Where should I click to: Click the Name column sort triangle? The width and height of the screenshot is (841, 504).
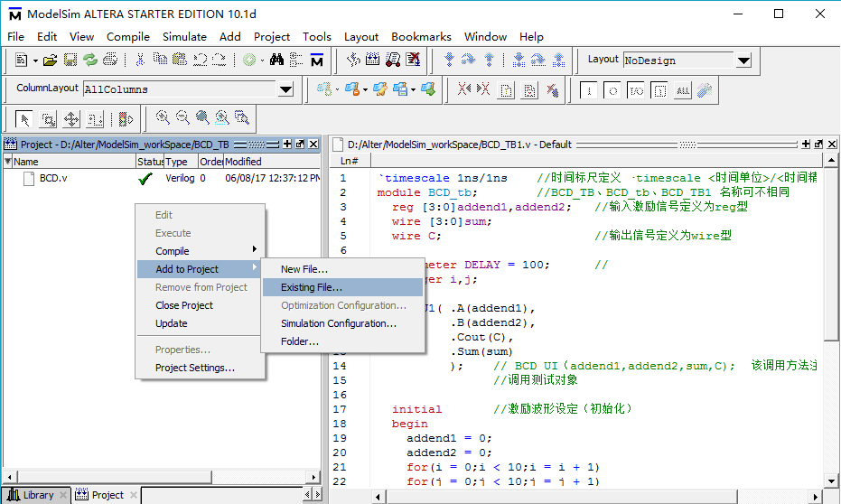[7, 161]
